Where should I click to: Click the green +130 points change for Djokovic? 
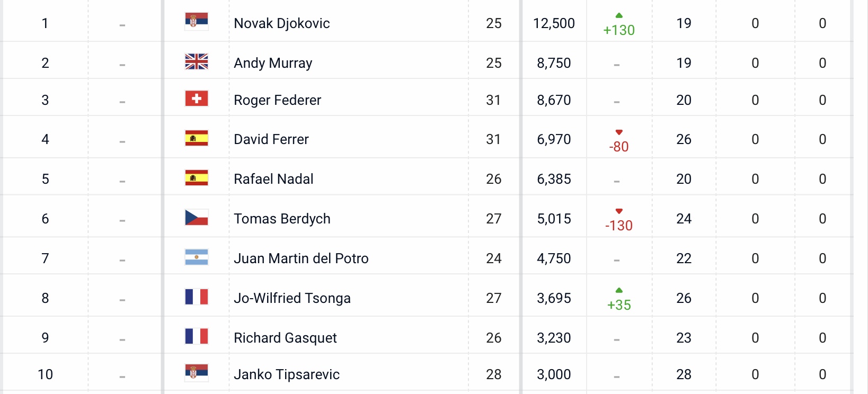[x=619, y=30]
